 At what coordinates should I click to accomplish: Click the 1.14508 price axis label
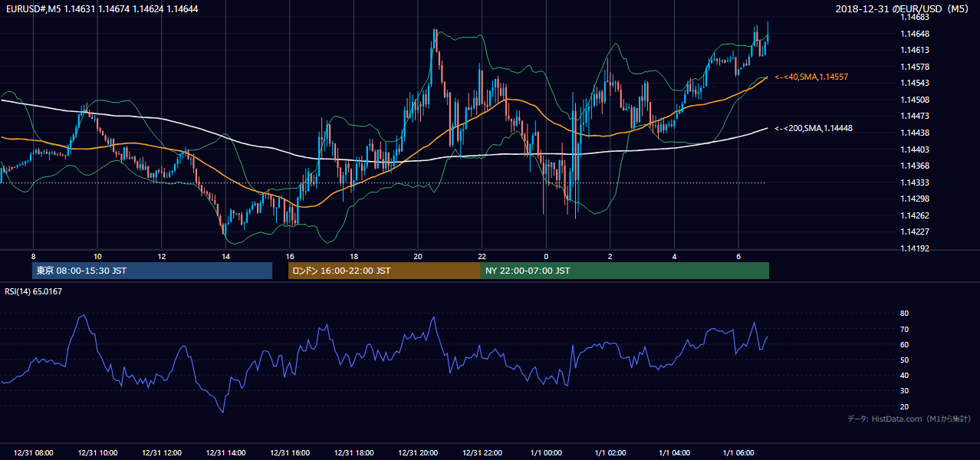tap(915, 100)
